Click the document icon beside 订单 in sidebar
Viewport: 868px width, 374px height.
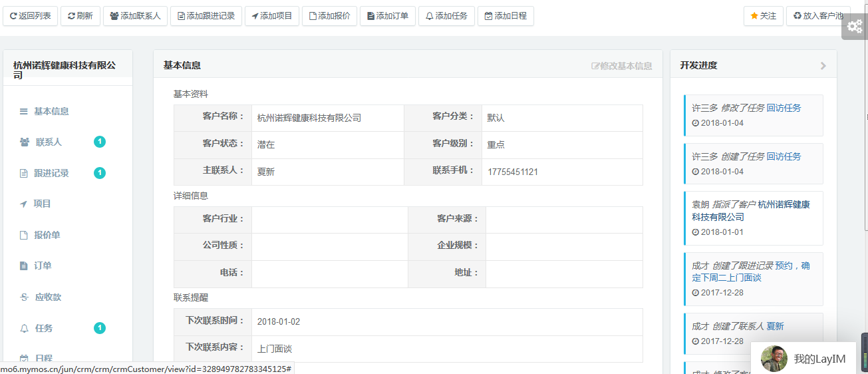coord(24,266)
